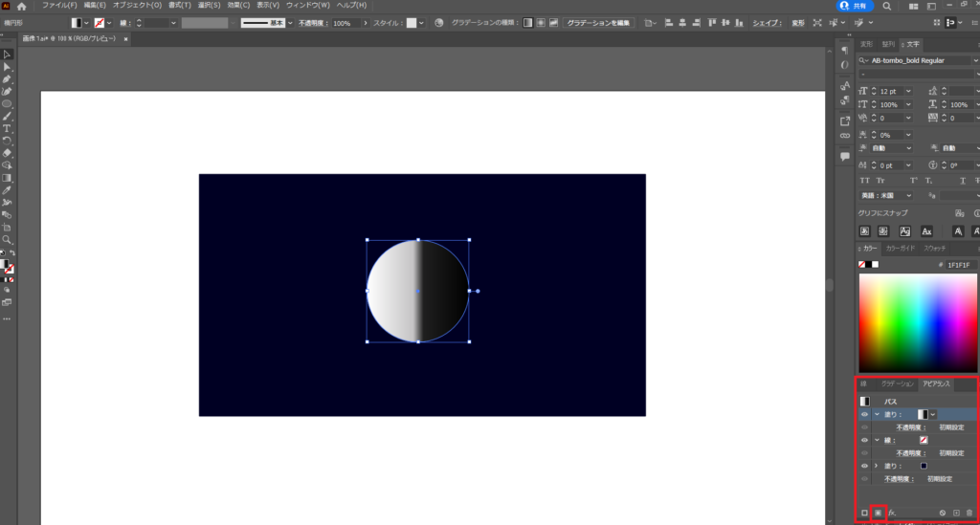Add new fill in Appearance panel
Screen dimensions: 980x525
(x=879, y=514)
